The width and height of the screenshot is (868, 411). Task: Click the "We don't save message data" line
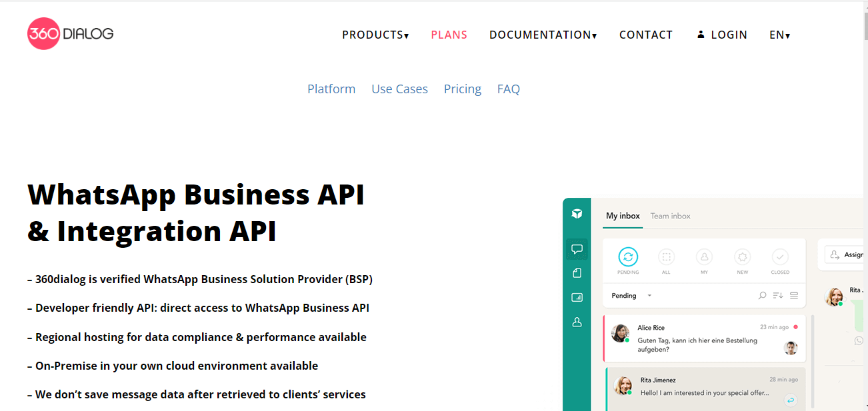[x=197, y=394]
